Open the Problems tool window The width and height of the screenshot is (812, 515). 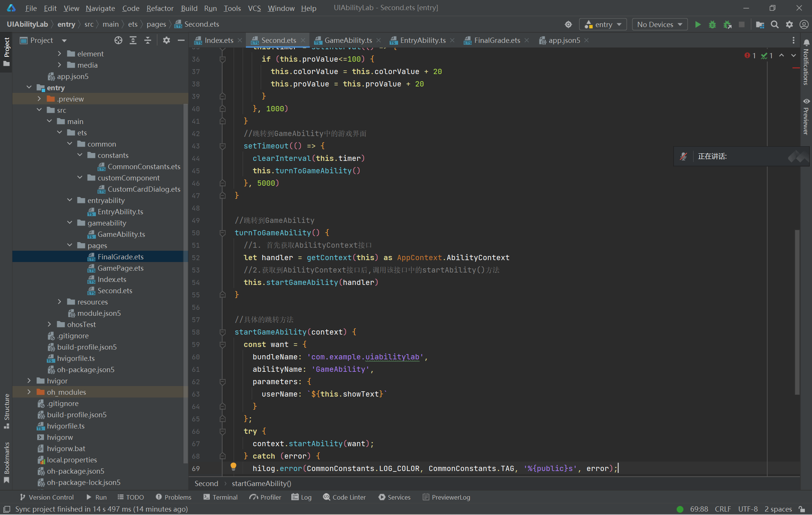click(x=174, y=497)
